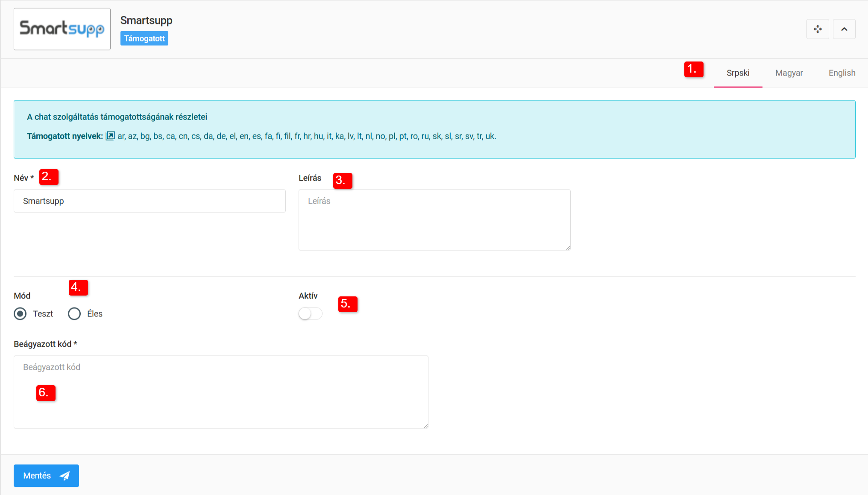Grab the Leírás textarea resize handle

568,248
